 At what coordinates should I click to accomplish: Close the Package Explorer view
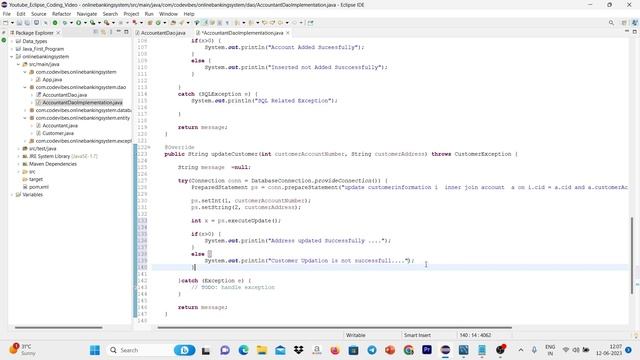[x=58, y=33]
